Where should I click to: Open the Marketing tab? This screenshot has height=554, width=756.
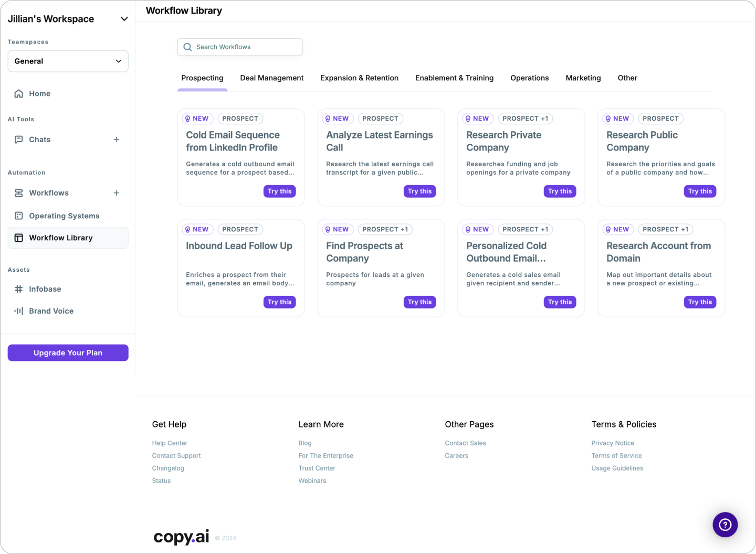(x=583, y=78)
